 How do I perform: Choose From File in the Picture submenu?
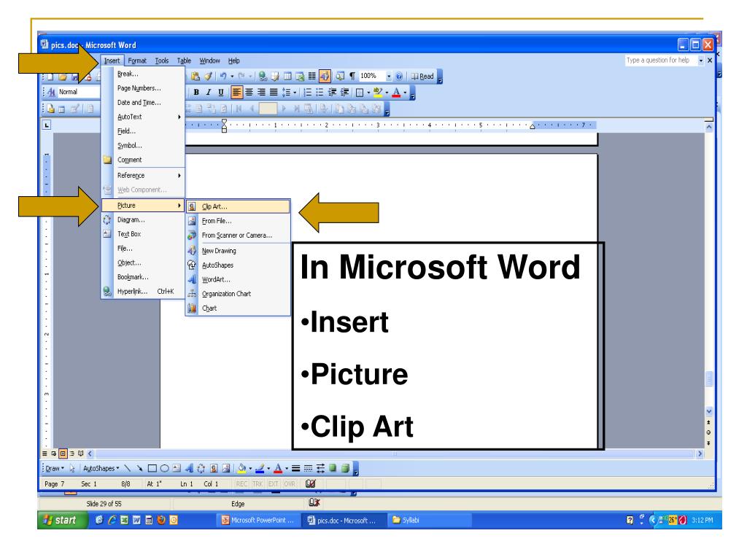238,221
